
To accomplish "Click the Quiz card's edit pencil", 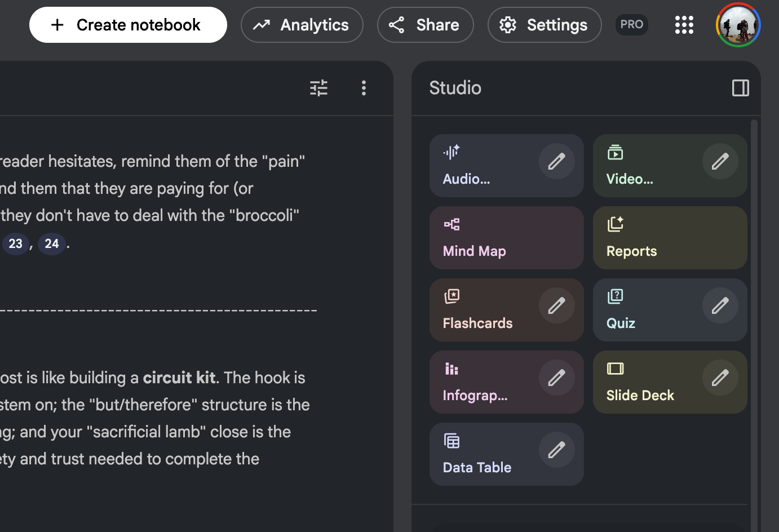I will pyautogui.click(x=720, y=306).
